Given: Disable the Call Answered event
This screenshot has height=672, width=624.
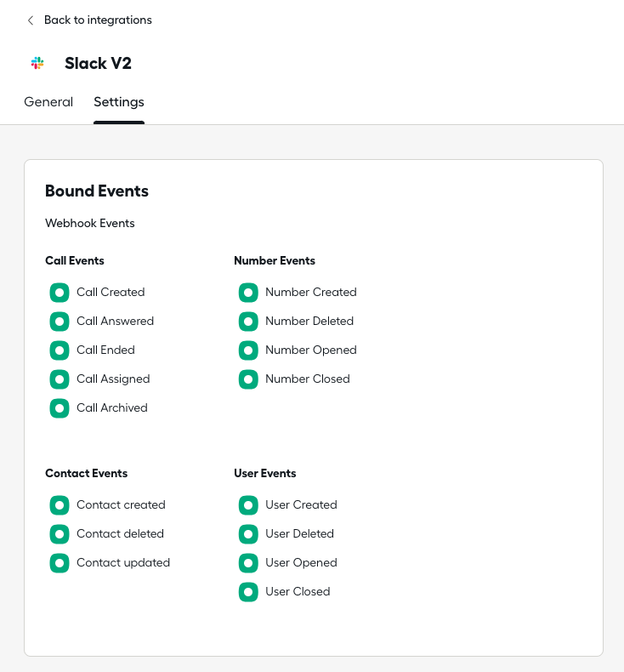Looking at the screenshot, I should pyautogui.click(x=60, y=322).
